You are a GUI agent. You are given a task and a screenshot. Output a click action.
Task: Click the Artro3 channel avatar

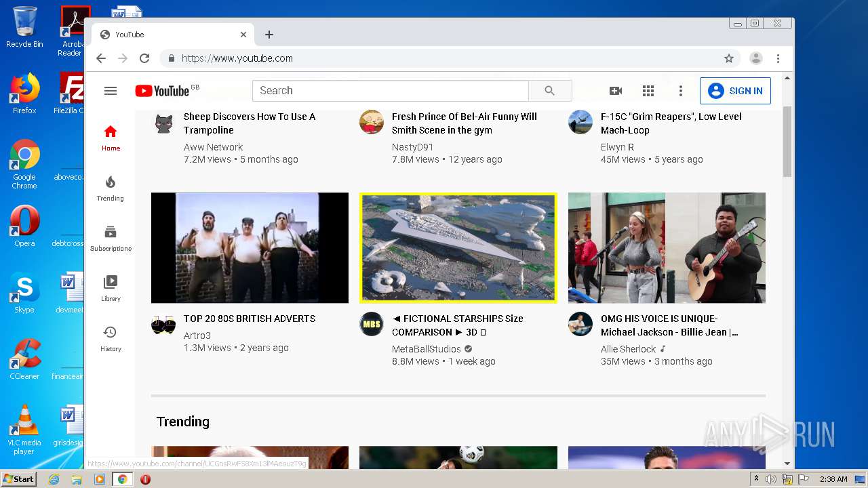(163, 324)
